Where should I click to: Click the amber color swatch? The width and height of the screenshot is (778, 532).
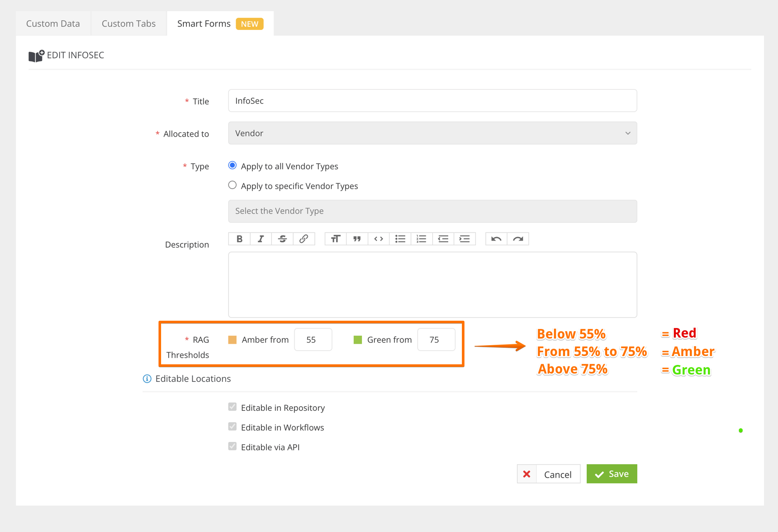pyautogui.click(x=232, y=340)
